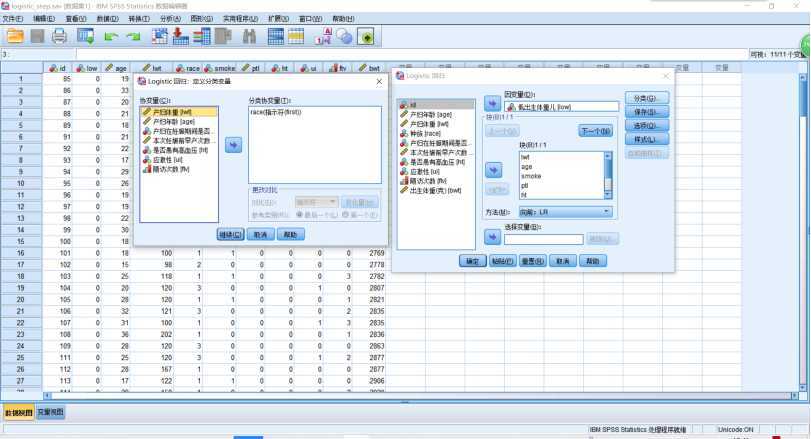Click the Select cases yellow grid icon
Viewport: 811px width, 439px height.
click(x=296, y=36)
